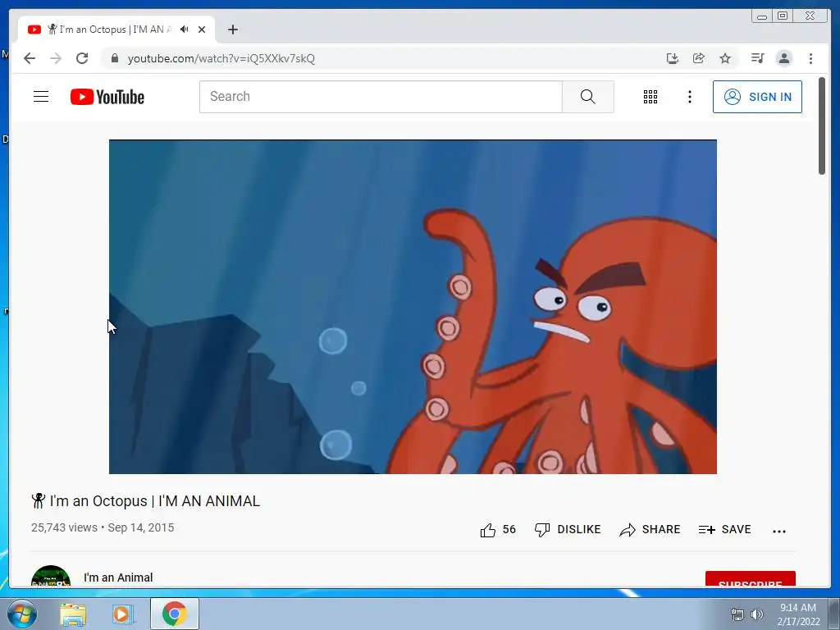
Task: Open the media control icon in toolbar
Action: tap(757, 58)
